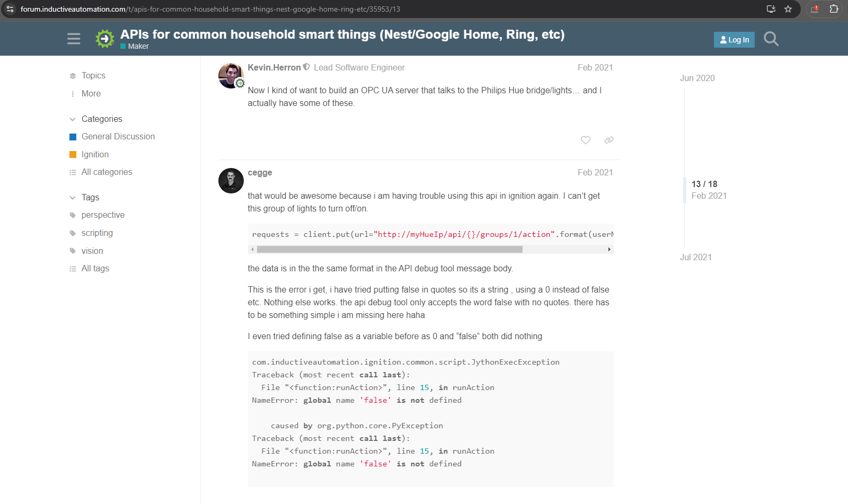
Task: Open the search magnifier icon
Action: click(771, 39)
